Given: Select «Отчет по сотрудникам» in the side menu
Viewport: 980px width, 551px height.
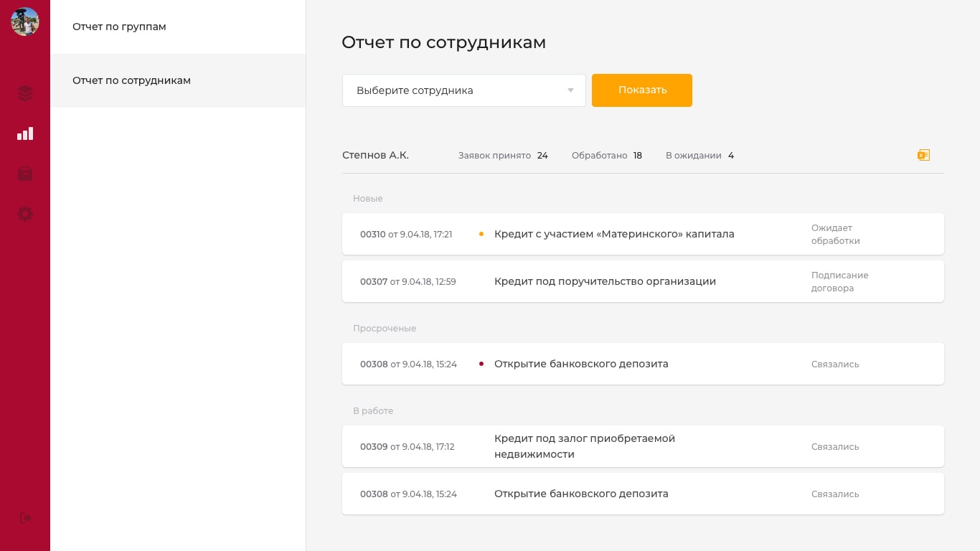Looking at the screenshot, I should 131,80.
